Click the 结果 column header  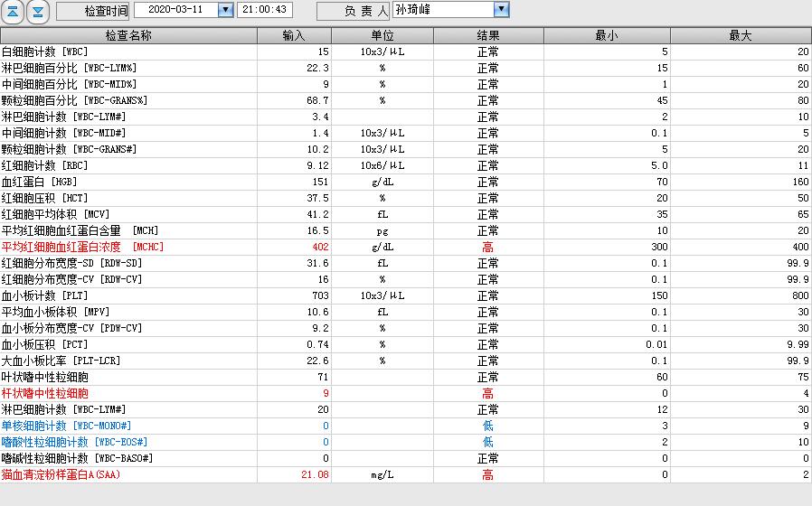[x=488, y=35]
